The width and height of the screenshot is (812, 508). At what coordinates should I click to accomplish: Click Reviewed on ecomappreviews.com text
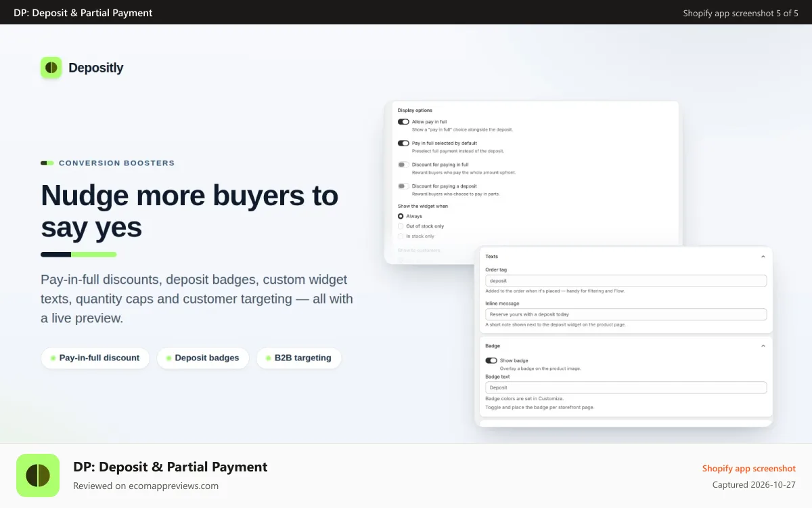[x=145, y=486]
